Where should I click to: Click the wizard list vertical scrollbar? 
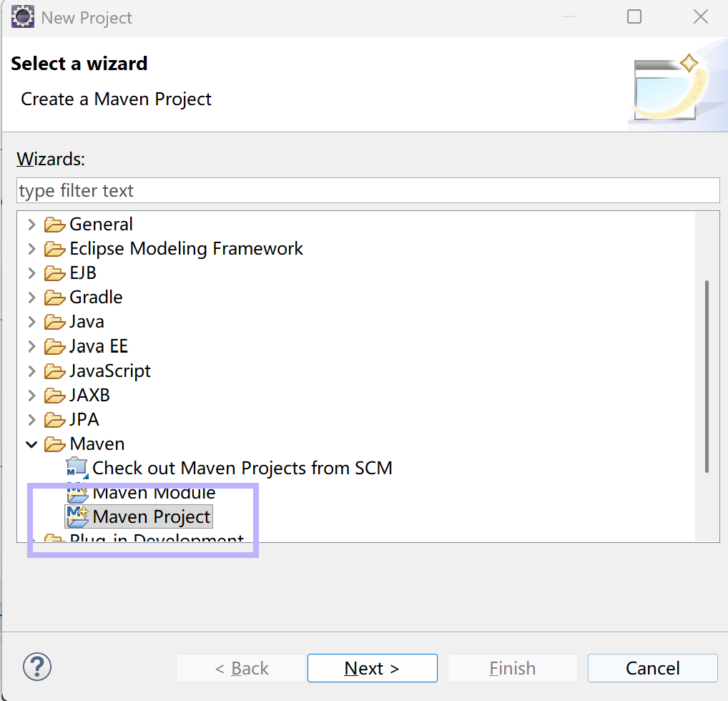coord(707,376)
